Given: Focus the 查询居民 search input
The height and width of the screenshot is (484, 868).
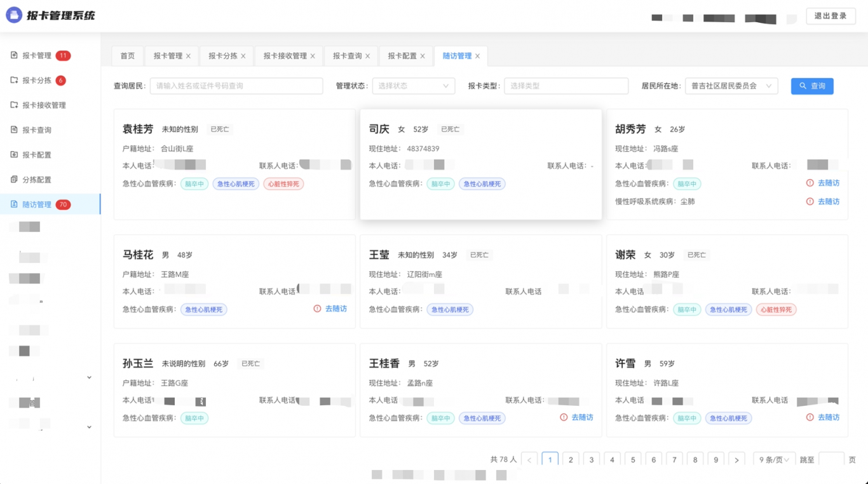Looking at the screenshot, I should click(236, 86).
